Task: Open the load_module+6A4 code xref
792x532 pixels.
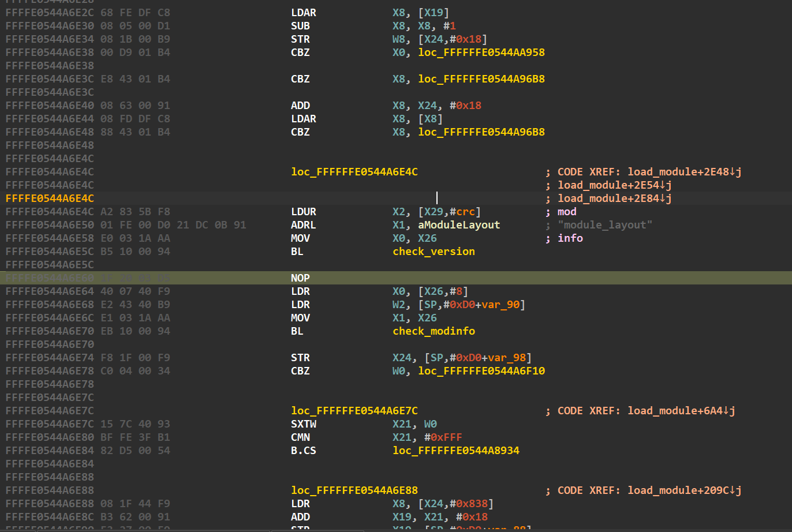Action: (x=681, y=411)
